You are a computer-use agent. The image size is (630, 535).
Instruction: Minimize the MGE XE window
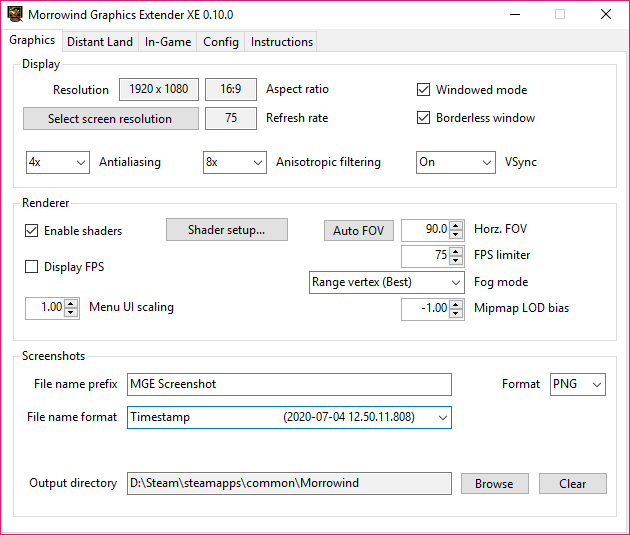pos(515,14)
